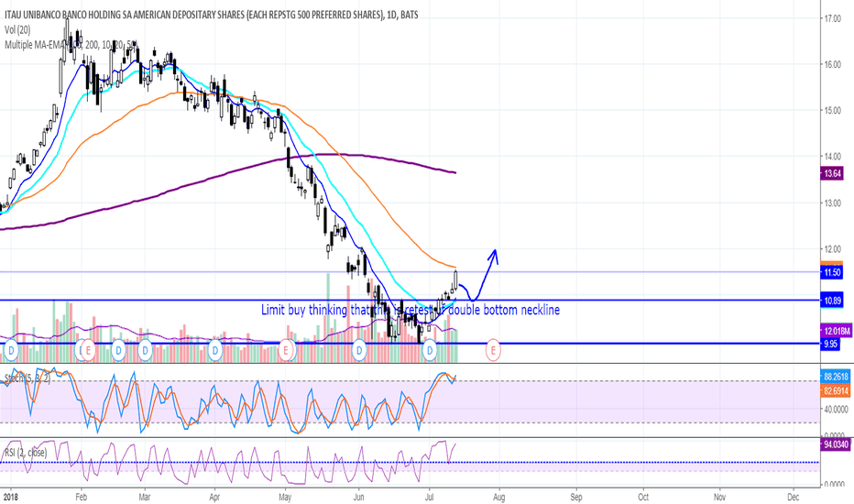Viewport: 854px width, 504px height.
Task: Click the 2018 date axis label
Action: [x=9, y=497]
